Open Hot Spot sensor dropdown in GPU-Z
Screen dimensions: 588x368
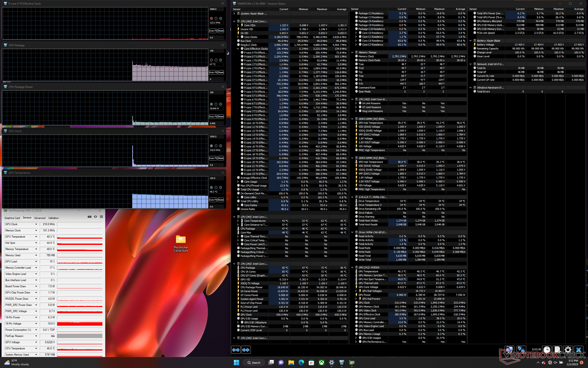coord(36,243)
